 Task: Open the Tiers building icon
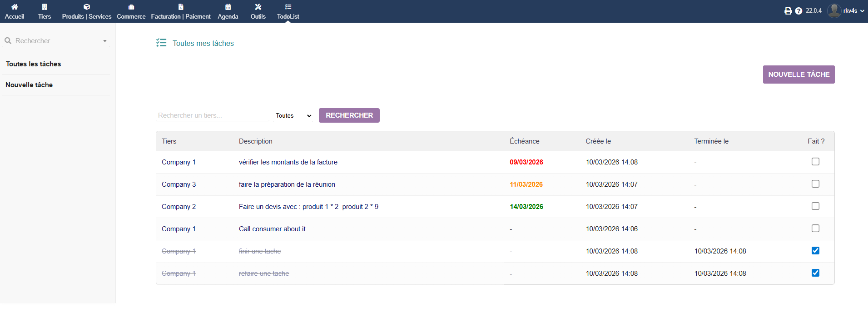coord(45,7)
